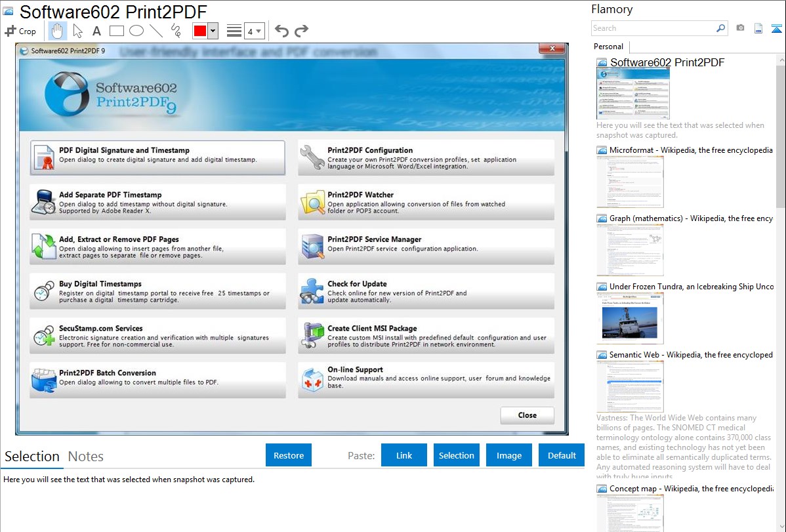Click the Concept map - Wikipedia title

(x=692, y=489)
